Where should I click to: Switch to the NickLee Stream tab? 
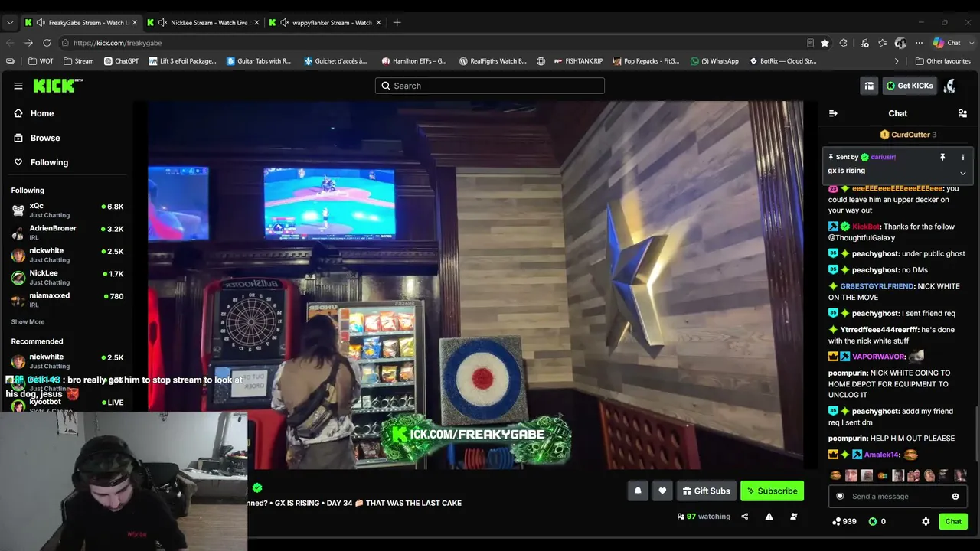tap(203, 22)
